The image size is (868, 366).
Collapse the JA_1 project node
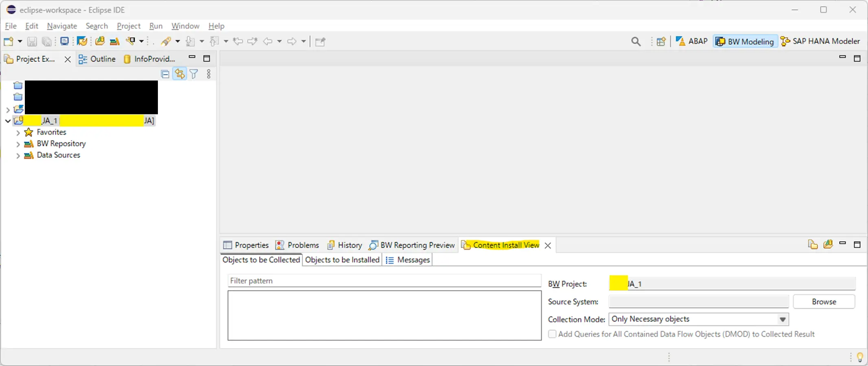click(x=8, y=121)
